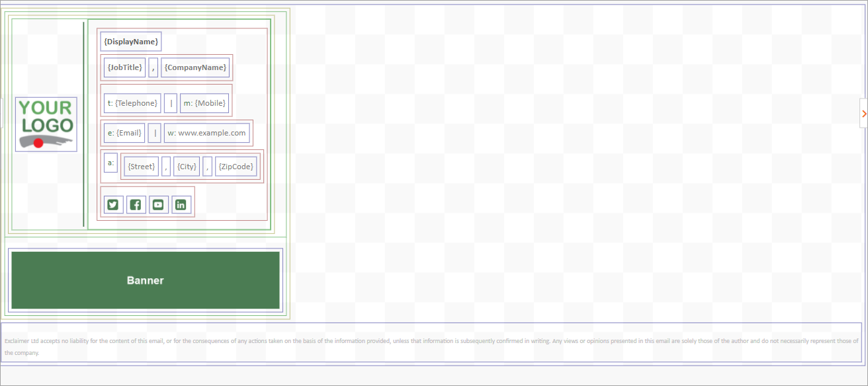
Task: Select the YouTube social icon
Action: tap(158, 205)
